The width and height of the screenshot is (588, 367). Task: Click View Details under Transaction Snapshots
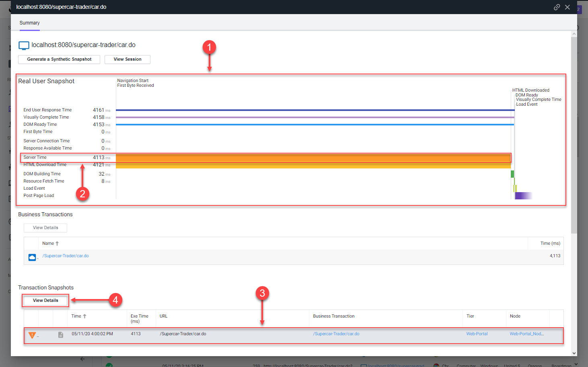[x=45, y=301]
